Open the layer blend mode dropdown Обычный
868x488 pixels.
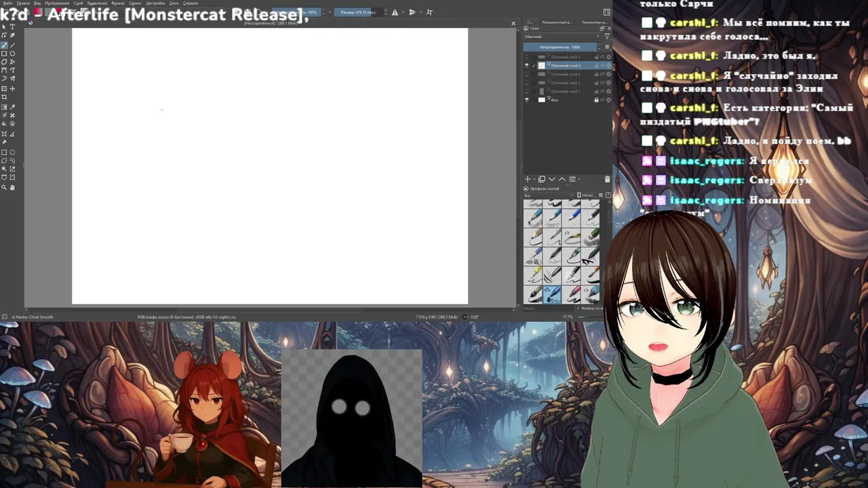(x=562, y=37)
